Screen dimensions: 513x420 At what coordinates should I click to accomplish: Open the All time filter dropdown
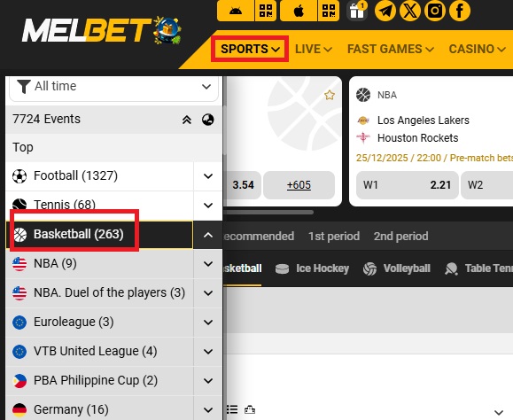114,87
